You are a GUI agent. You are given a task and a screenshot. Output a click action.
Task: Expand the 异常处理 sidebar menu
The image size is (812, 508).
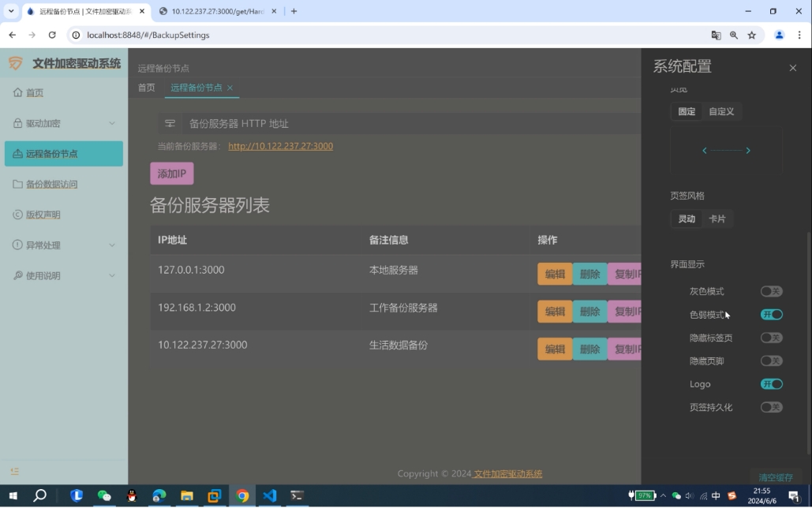click(64, 245)
